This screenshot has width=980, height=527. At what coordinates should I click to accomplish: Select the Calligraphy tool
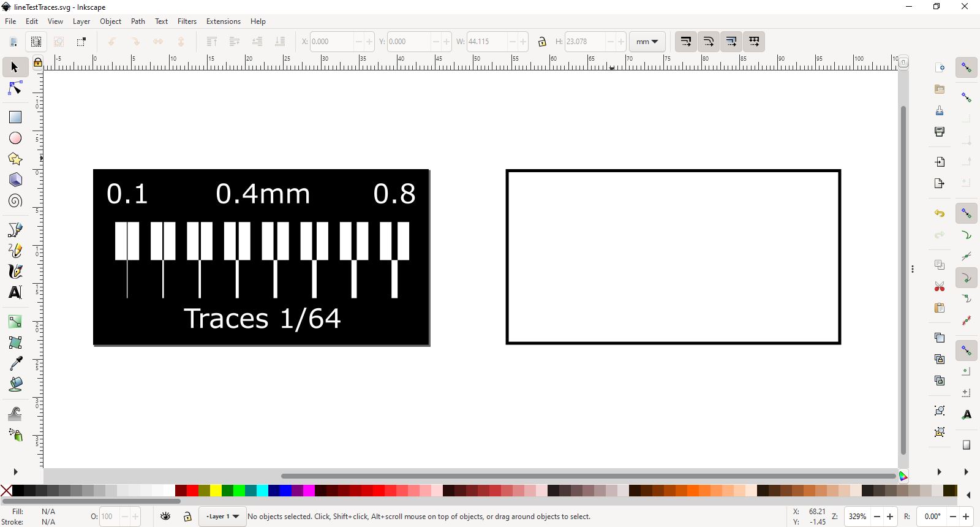15,271
